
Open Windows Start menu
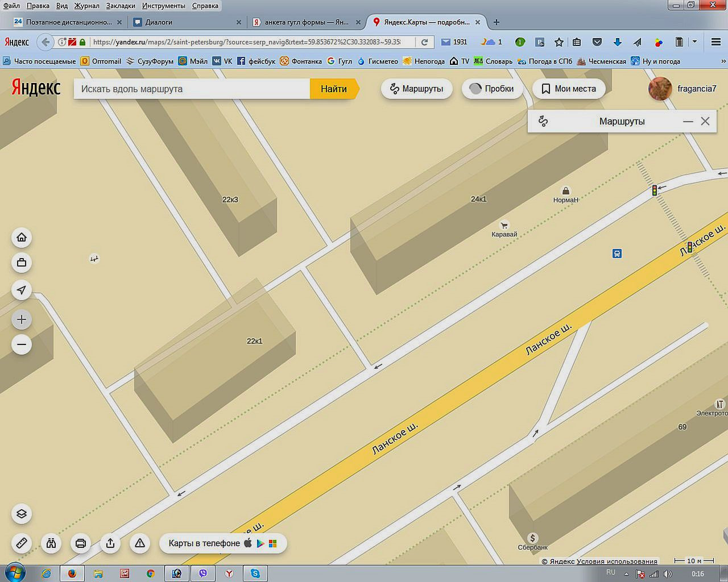click(x=15, y=573)
